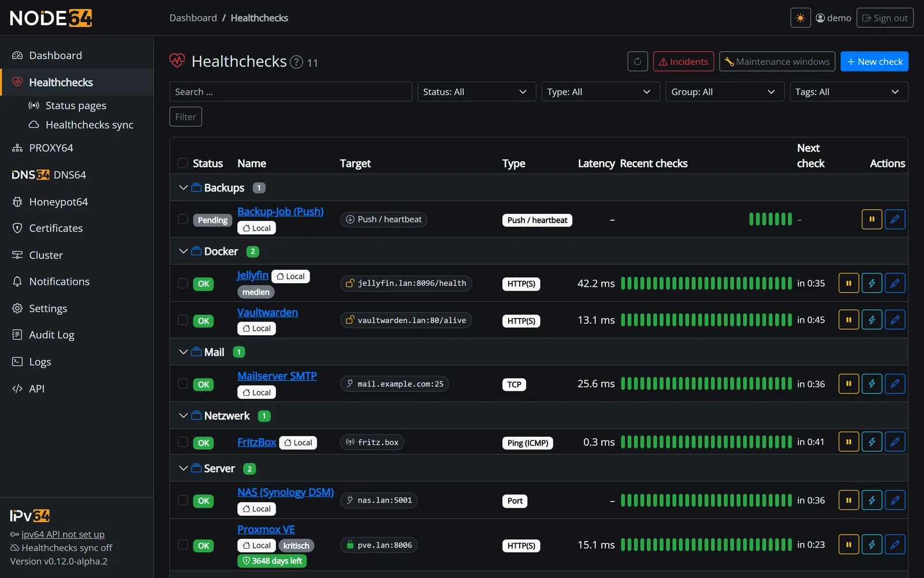
Task: Tick the select-all checkbox in table header
Action: (183, 164)
